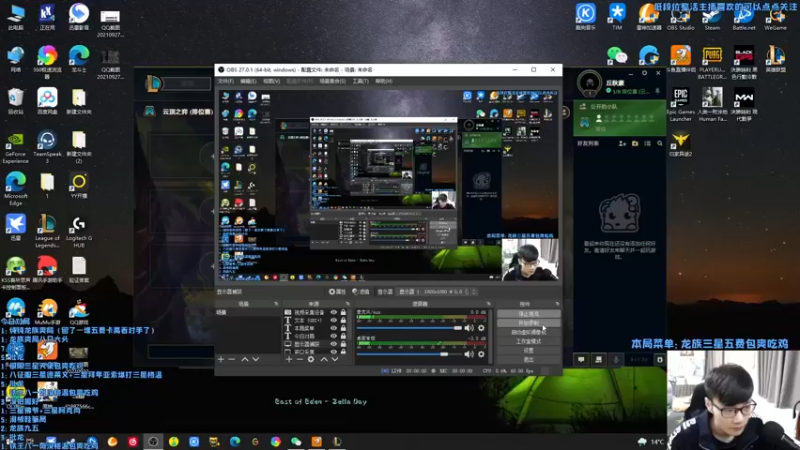The height and width of the screenshot is (450, 800).
Task: Remove selected scene with minus icon
Action: pyautogui.click(x=232, y=360)
